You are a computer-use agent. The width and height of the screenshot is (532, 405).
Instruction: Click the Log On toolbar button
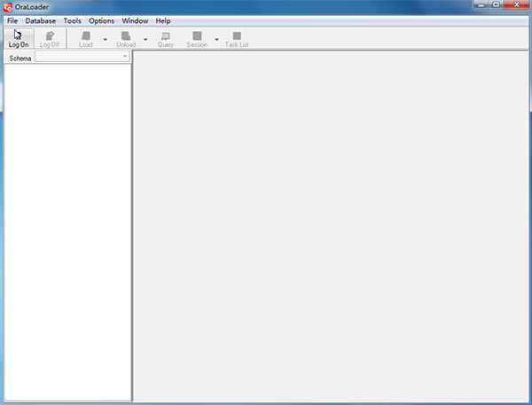(x=19, y=39)
